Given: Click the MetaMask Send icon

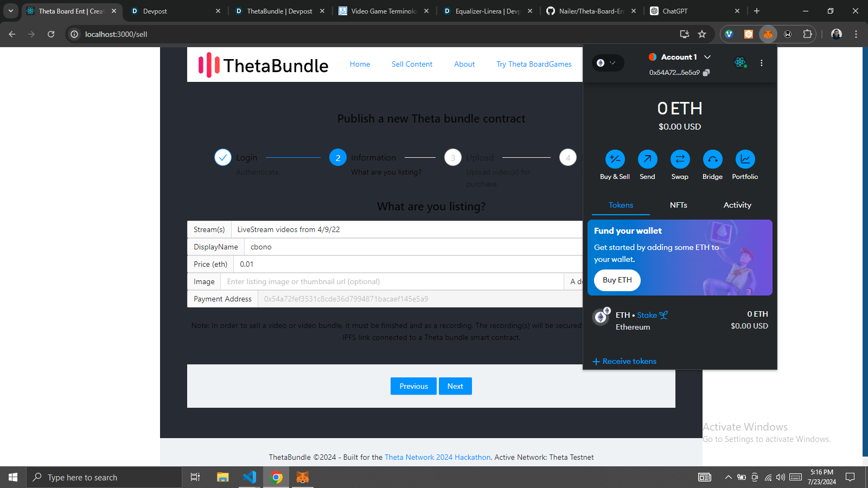Looking at the screenshot, I should click(647, 159).
